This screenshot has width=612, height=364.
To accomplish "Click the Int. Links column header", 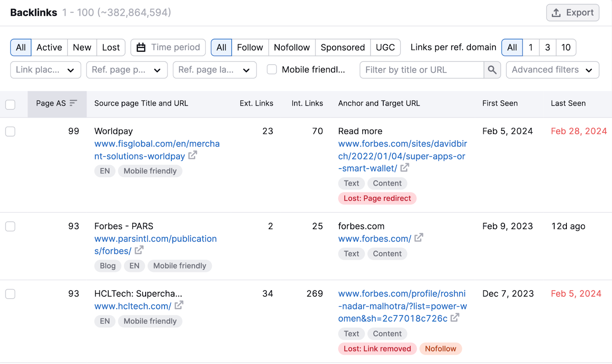I will point(307,103).
